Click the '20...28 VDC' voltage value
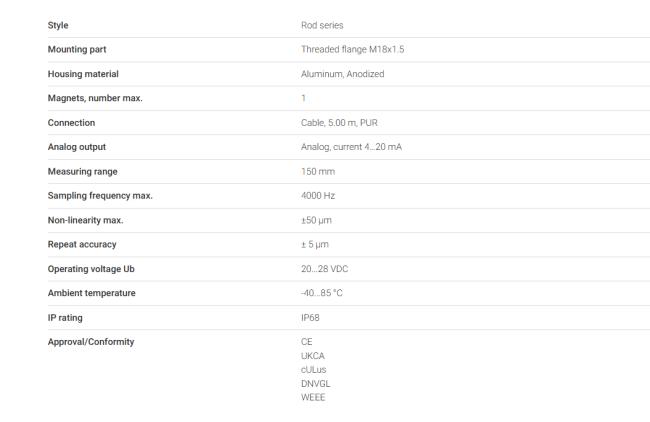Screen dimensions: 650x422 coord(323,269)
